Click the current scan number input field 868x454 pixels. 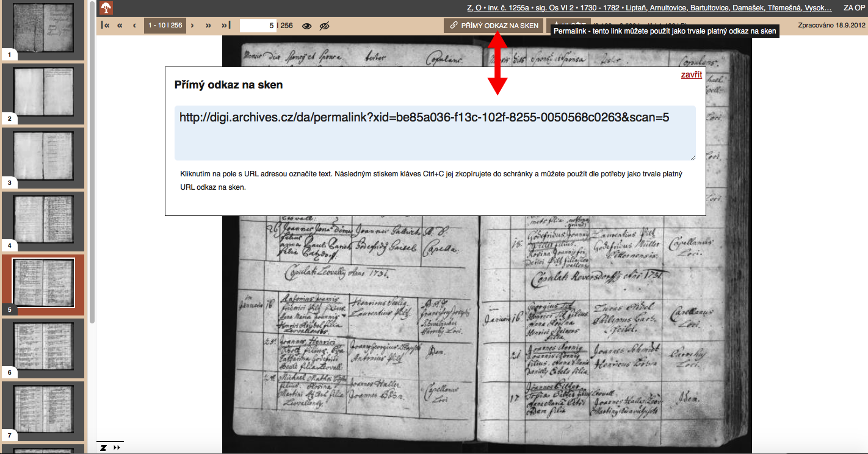point(258,26)
